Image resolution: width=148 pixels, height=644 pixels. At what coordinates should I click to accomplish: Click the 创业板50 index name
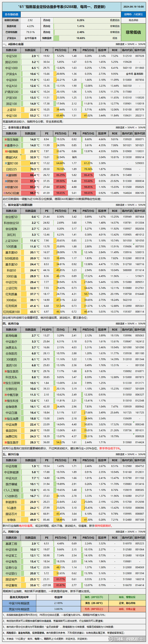click(11, 217)
